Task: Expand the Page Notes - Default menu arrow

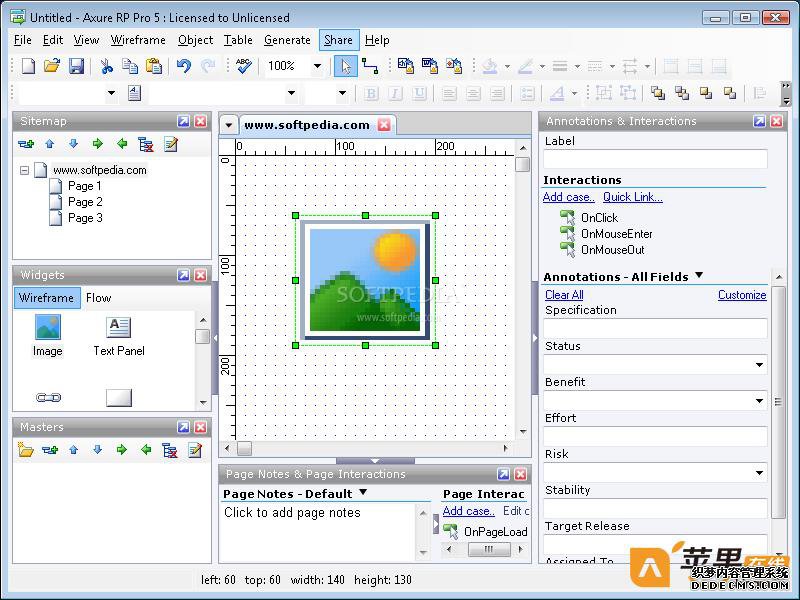Action: 363,492
